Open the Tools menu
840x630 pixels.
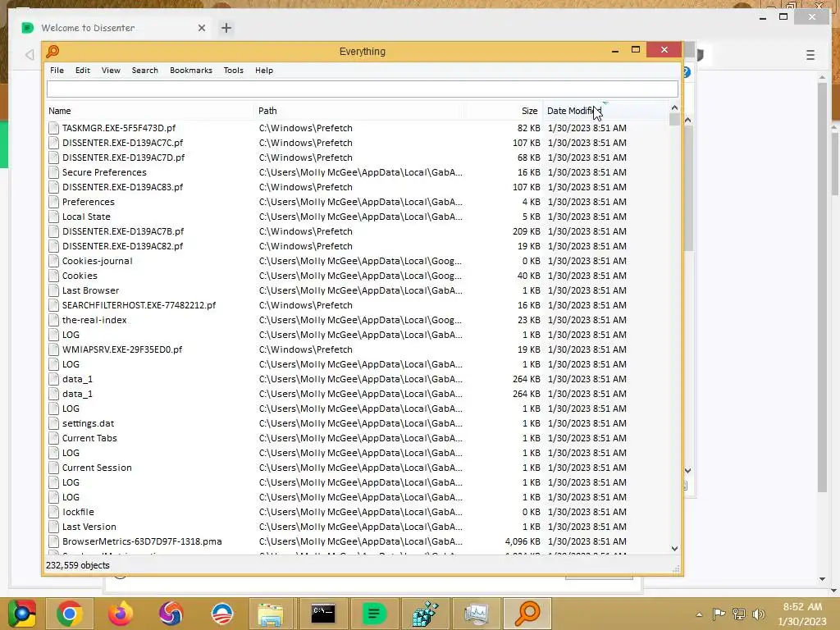point(233,71)
